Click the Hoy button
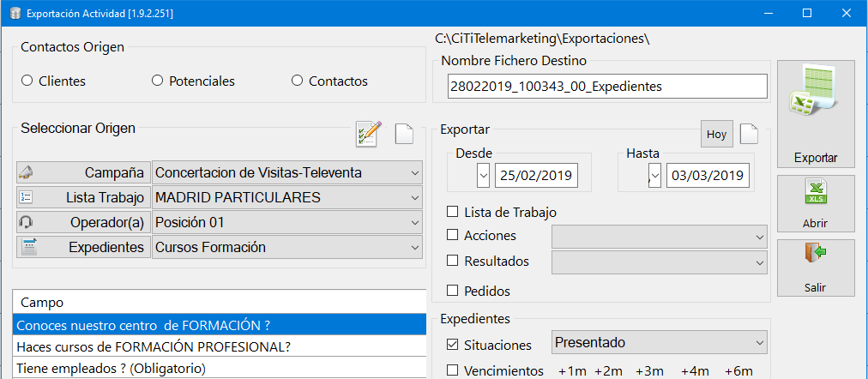 click(717, 134)
